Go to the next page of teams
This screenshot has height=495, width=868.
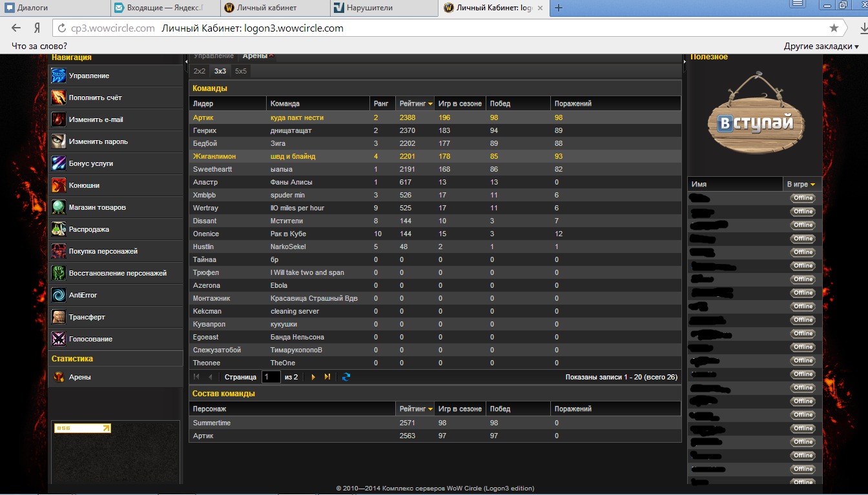pyautogui.click(x=313, y=377)
